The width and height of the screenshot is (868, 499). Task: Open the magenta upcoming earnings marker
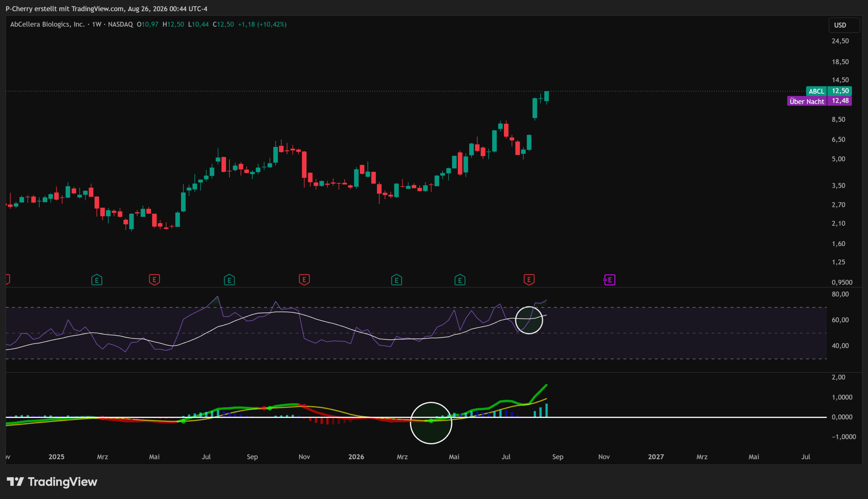click(x=609, y=280)
